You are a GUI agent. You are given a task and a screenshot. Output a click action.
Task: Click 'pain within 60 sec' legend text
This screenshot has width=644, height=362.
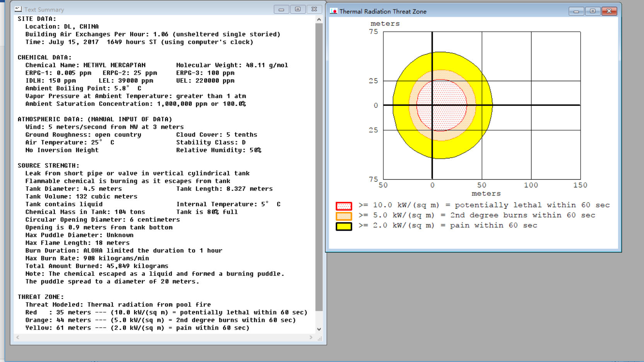[494, 225]
